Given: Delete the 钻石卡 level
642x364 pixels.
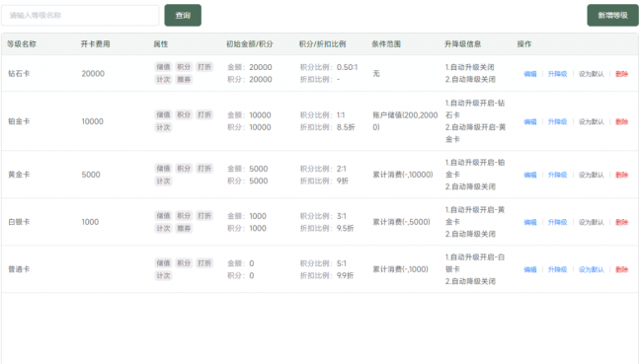Looking at the screenshot, I should click(x=621, y=74).
